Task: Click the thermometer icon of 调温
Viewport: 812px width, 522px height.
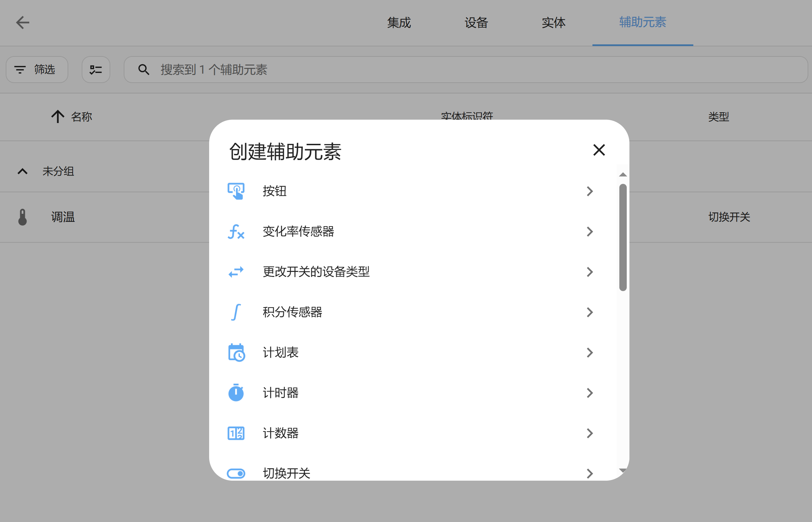Action: [23, 217]
